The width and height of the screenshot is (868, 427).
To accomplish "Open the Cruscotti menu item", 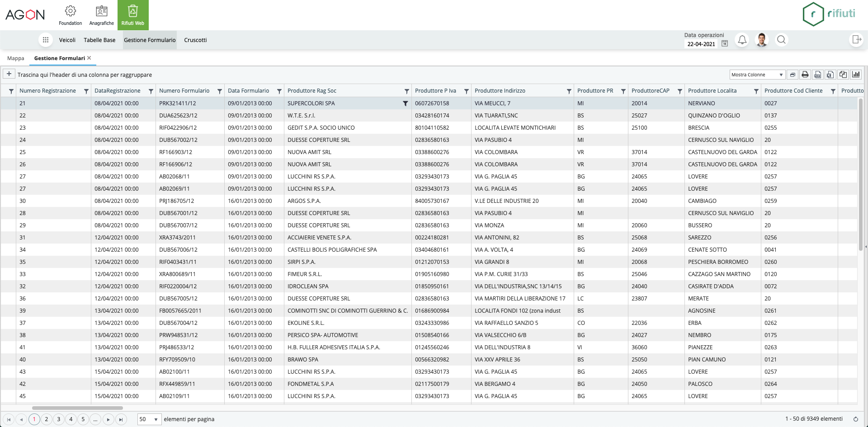I will pyautogui.click(x=195, y=40).
